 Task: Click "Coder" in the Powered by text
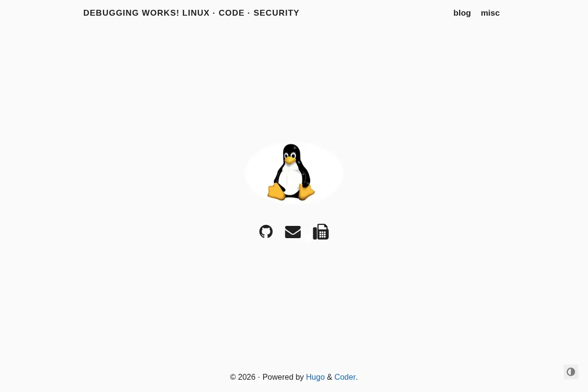pyautogui.click(x=345, y=377)
